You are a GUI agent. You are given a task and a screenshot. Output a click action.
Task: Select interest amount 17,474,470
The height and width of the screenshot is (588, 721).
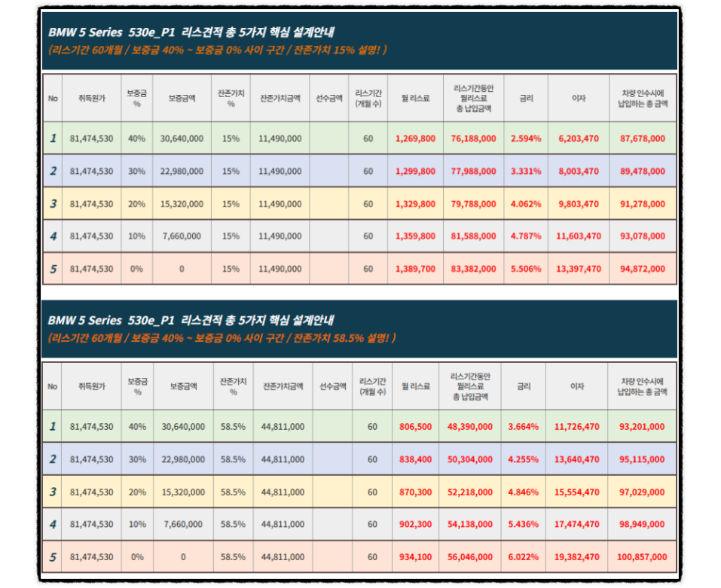tap(576, 524)
